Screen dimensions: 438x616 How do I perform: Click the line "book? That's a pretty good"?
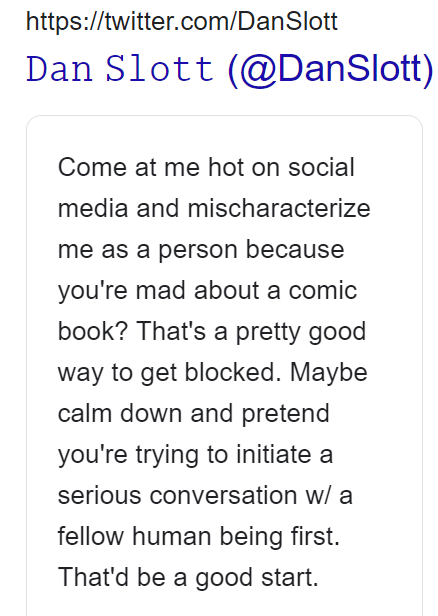(212, 331)
